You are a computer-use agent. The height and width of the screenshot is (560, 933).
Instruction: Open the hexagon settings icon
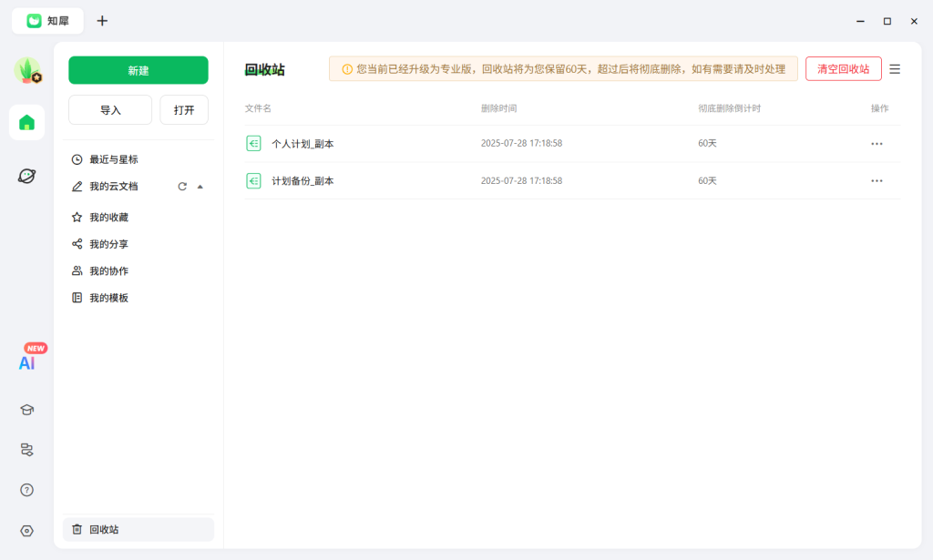coord(26,531)
